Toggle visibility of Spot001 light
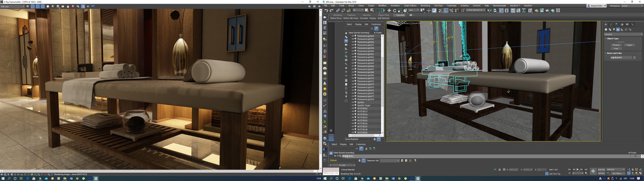Viewport: 644px width, 181px height. tap(353, 102)
